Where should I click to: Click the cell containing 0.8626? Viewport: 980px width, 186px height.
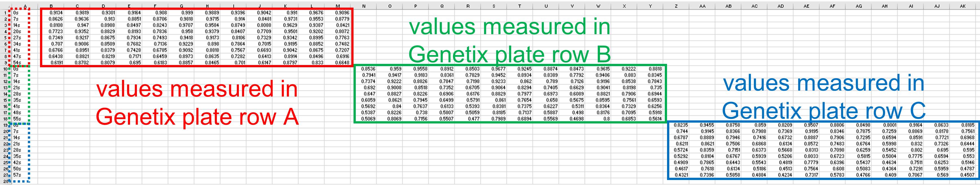pyautogui.click(x=51, y=19)
